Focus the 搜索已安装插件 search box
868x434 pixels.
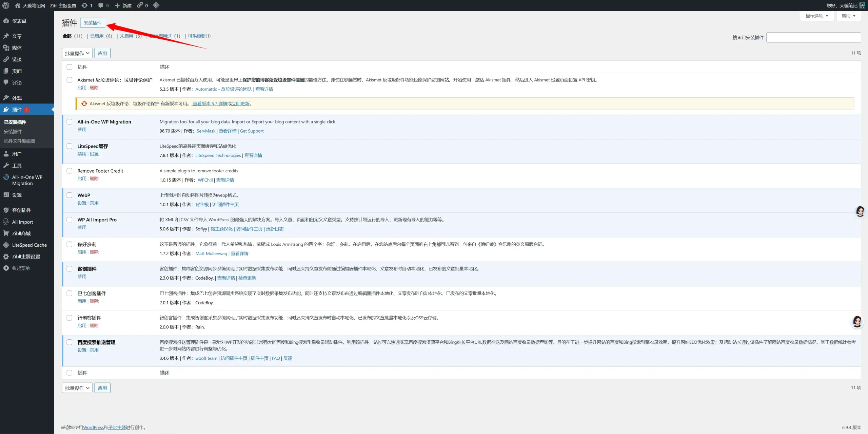[814, 37]
